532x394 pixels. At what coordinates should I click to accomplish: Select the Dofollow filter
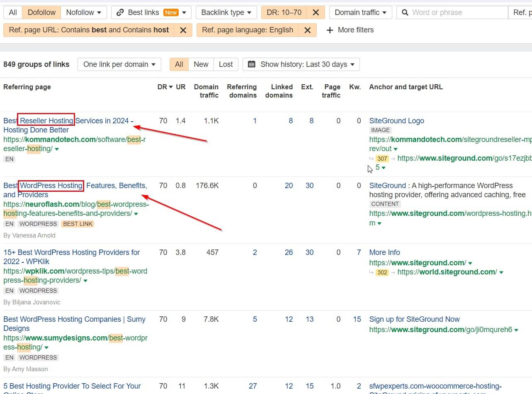pyautogui.click(x=41, y=12)
